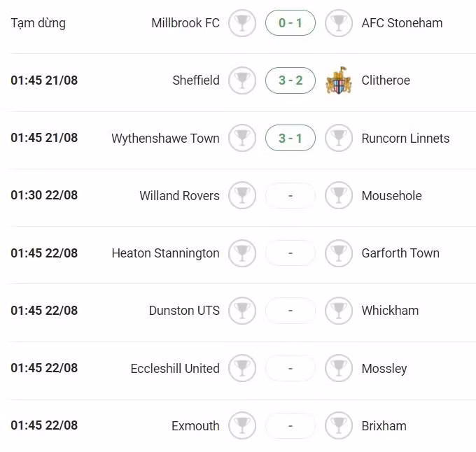
Task: Click the Tạm dừng match status
Action: pyautogui.click(x=38, y=23)
